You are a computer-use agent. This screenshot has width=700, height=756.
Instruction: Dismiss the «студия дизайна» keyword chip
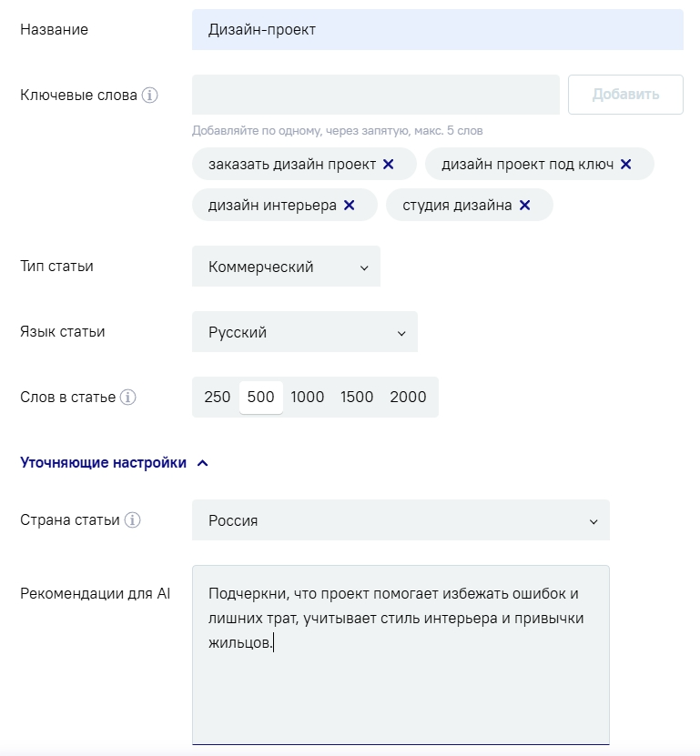(523, 205)
